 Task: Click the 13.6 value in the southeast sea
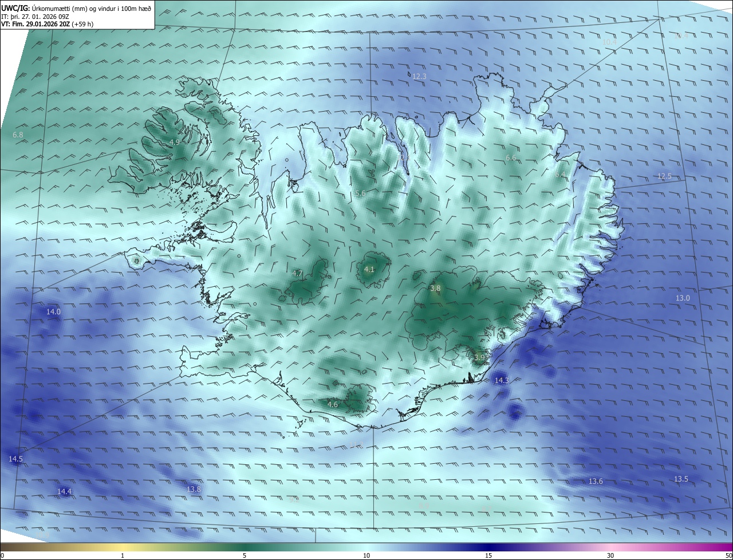point(596,481)
